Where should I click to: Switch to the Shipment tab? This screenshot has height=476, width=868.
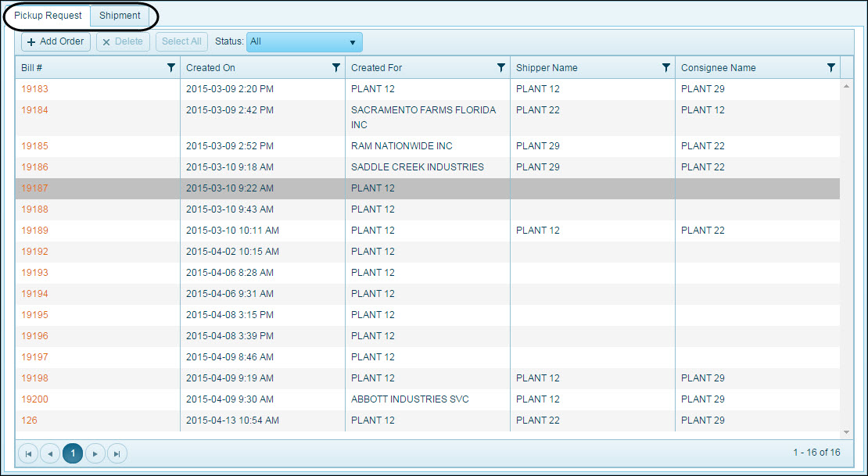(120, 16)
